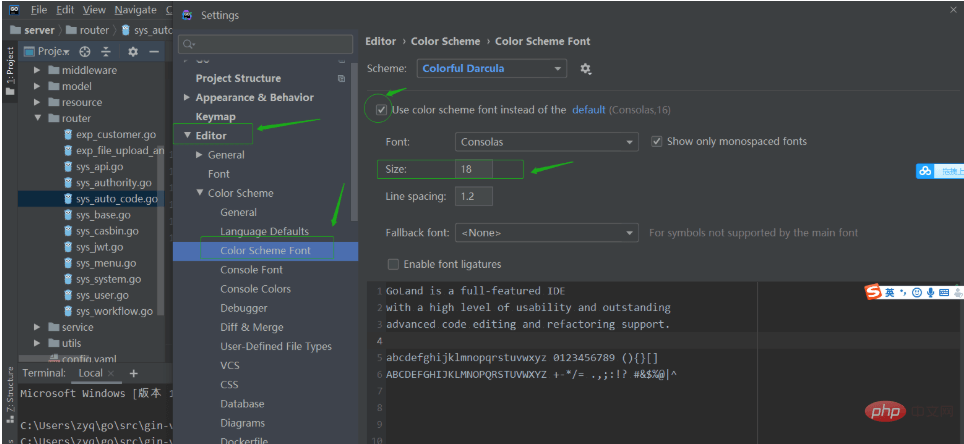
Task: Expand the resource folder arrow
Action: tap(37, 102)
